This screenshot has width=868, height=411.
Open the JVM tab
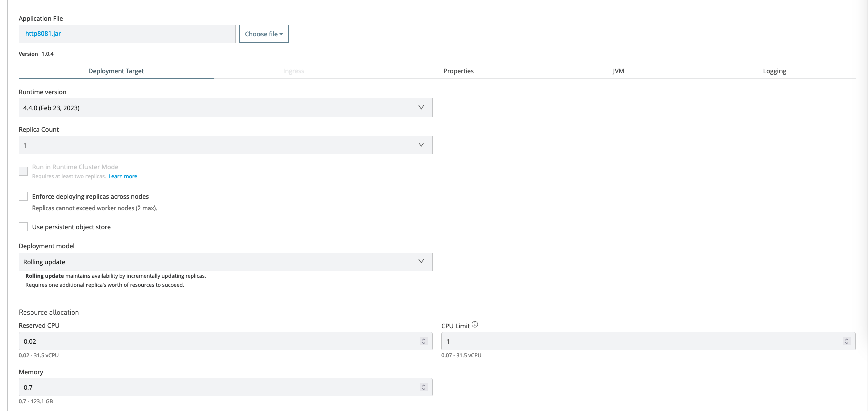point(618,71)
